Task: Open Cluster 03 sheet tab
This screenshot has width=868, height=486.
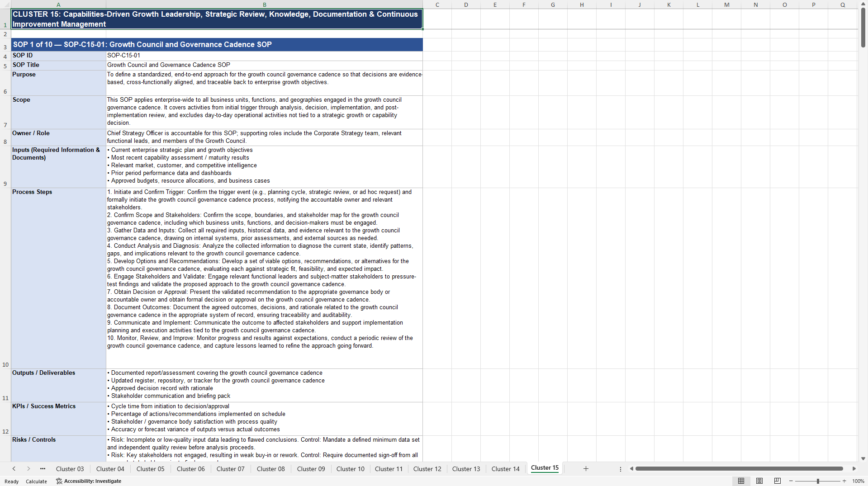Action: click(x=70, y=469)
